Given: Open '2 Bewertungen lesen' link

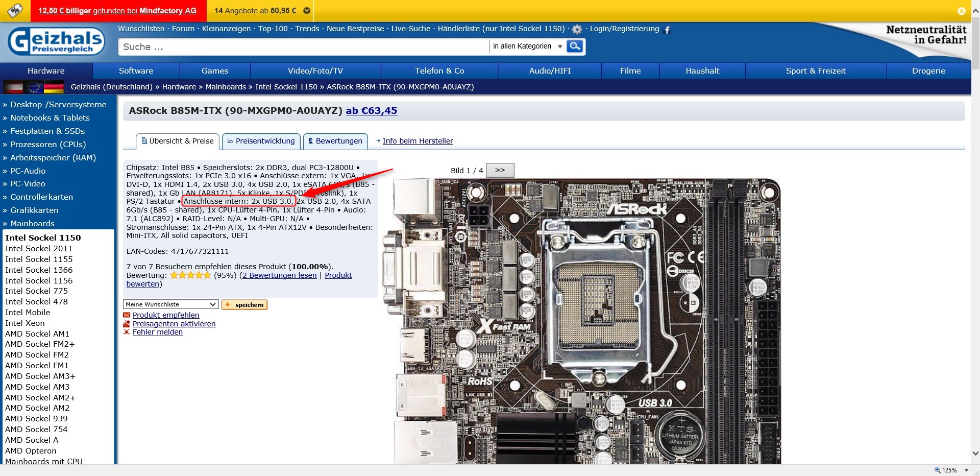Looking at the screenshot, I should point(279,275).
